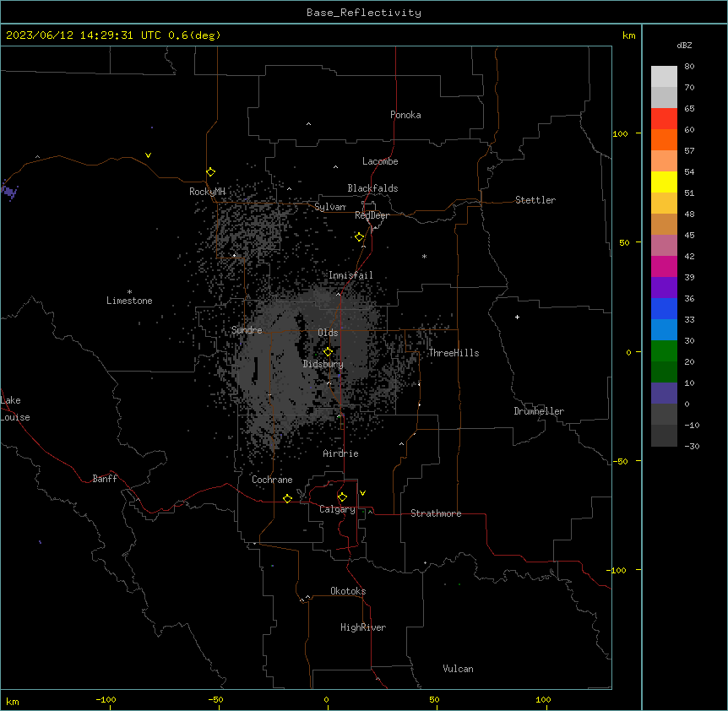The height and width of the screenshot is (711, 728).
Task: Click the dBZ legend heading
Action: (x=684, y=45)
